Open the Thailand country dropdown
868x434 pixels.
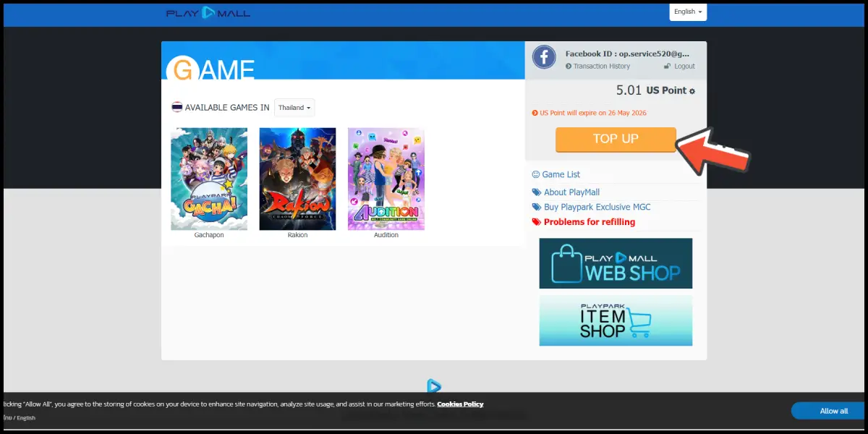click(x=294, y=108)
